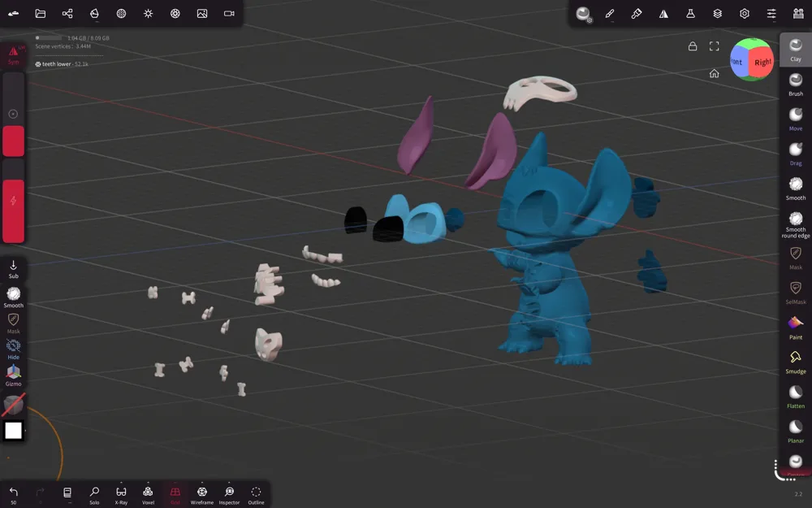Pick the Flatten tool
This screenshot has height=508, width=812.
796,397
